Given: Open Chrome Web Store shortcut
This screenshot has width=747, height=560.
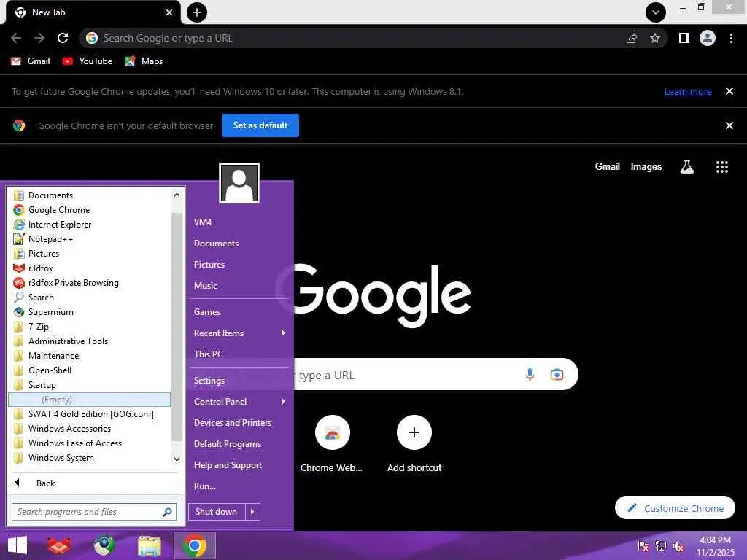Looking at the screenshot, I should pos(332,444).
